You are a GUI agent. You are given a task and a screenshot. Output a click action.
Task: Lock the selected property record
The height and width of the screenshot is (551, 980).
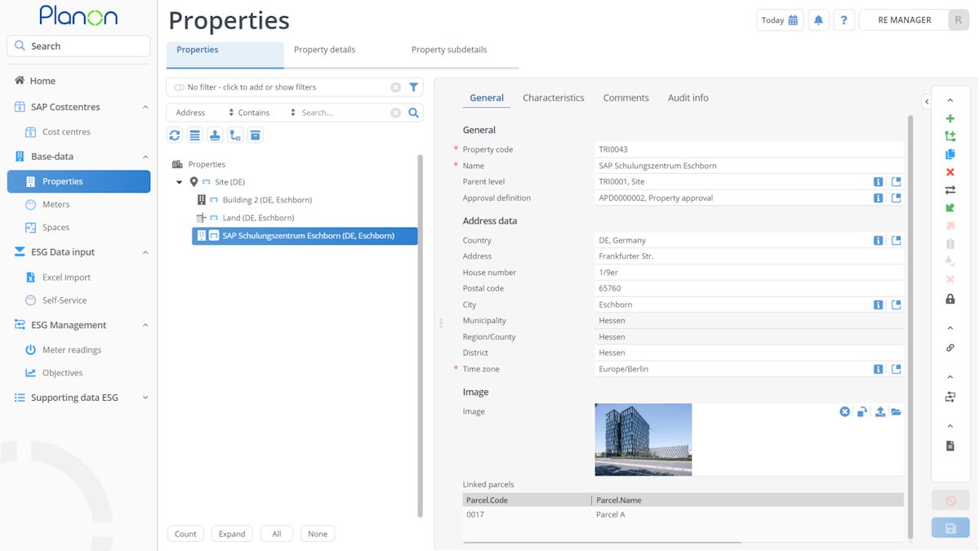coord(950,299)
